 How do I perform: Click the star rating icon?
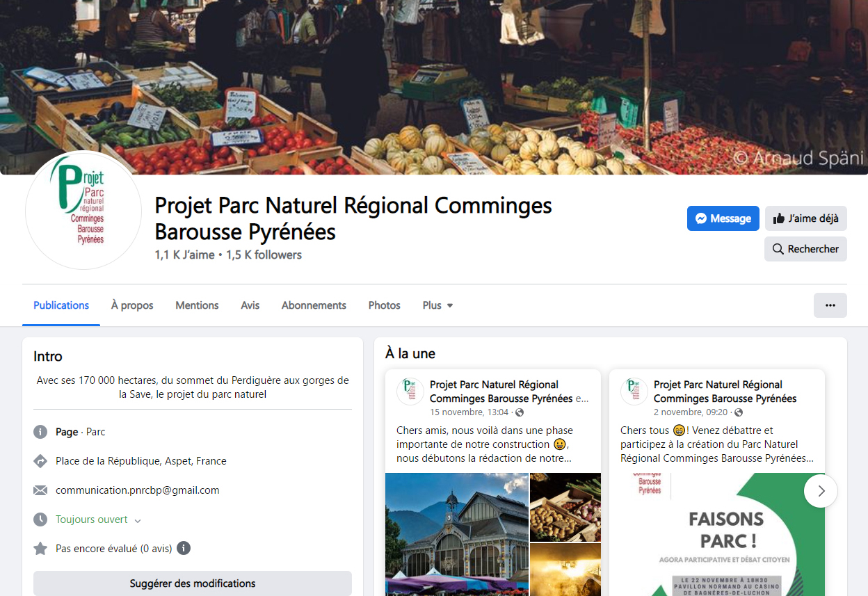(x=40, y=549)
